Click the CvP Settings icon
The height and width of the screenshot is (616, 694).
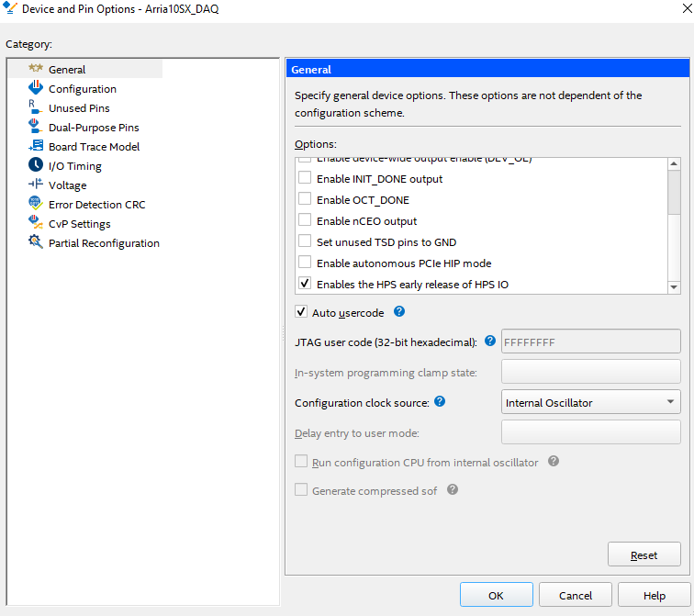point(36,223)
